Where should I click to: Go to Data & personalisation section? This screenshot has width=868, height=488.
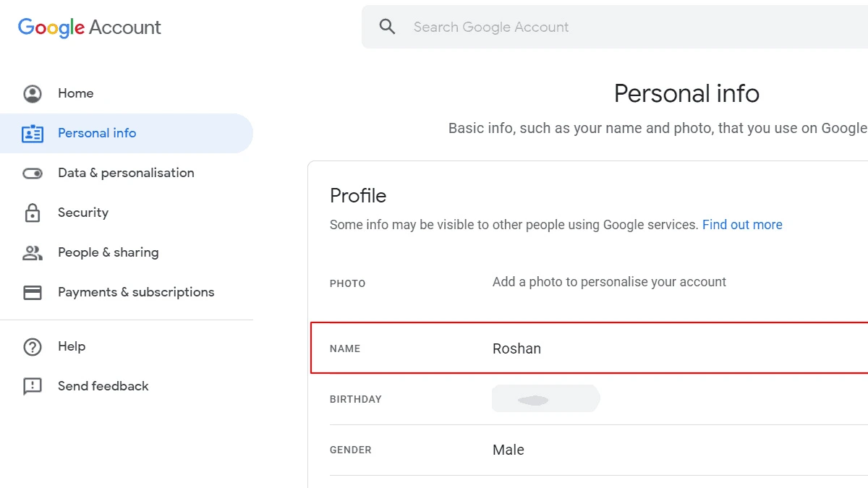click(x=126, y=173)
